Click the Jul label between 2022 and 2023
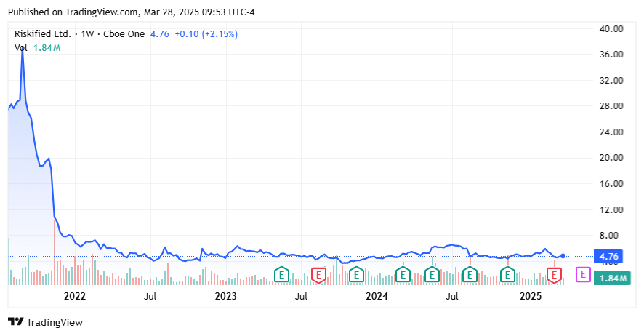644x336 pixels. click(150, 296)
